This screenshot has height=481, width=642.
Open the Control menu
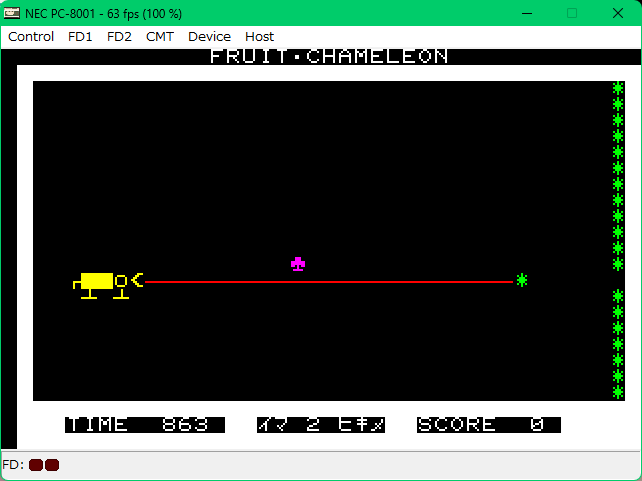point(31,37)
